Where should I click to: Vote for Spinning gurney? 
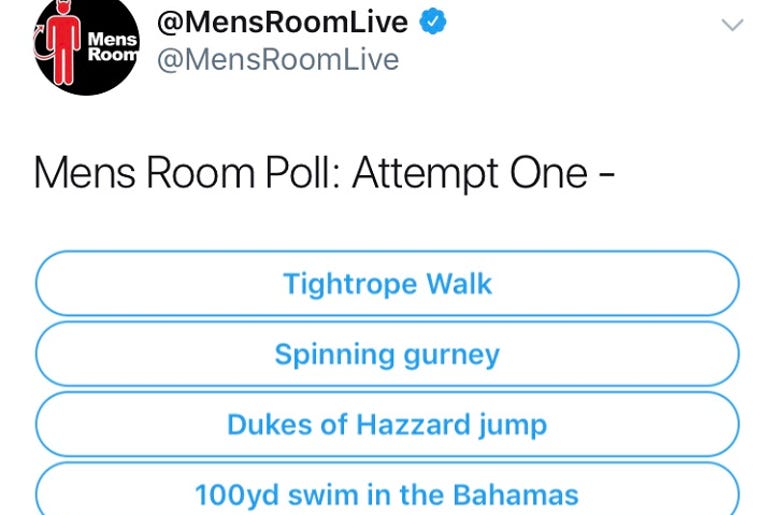(x=387, y=354)
